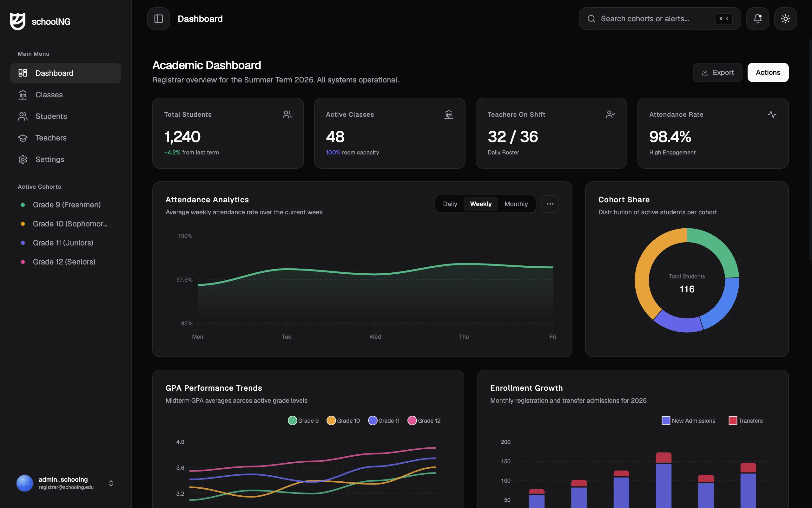Open notifications bell icon
812x508 pixels.
pos(757,19)
